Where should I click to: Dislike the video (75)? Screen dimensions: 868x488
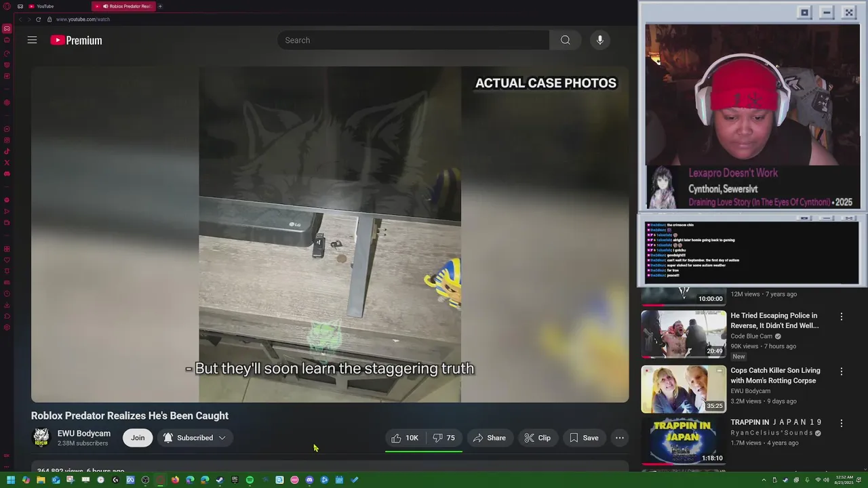pos(444,438)
